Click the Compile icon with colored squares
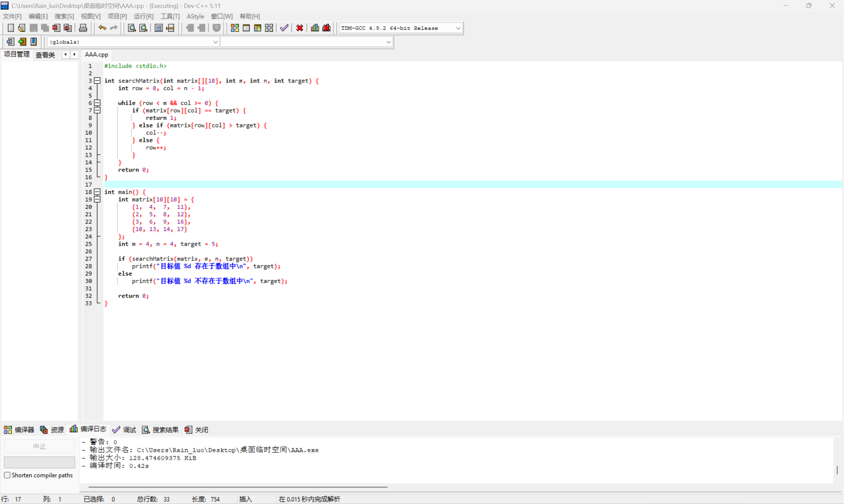Image resolution: width=844 pixels, height=504 pixels. (235, 28)
